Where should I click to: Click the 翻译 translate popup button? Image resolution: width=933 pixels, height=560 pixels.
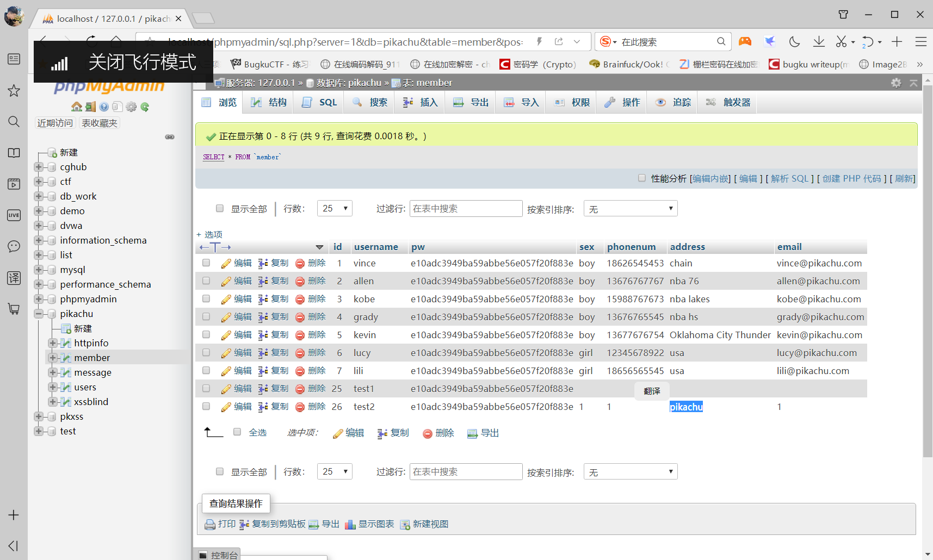[652, 391]
